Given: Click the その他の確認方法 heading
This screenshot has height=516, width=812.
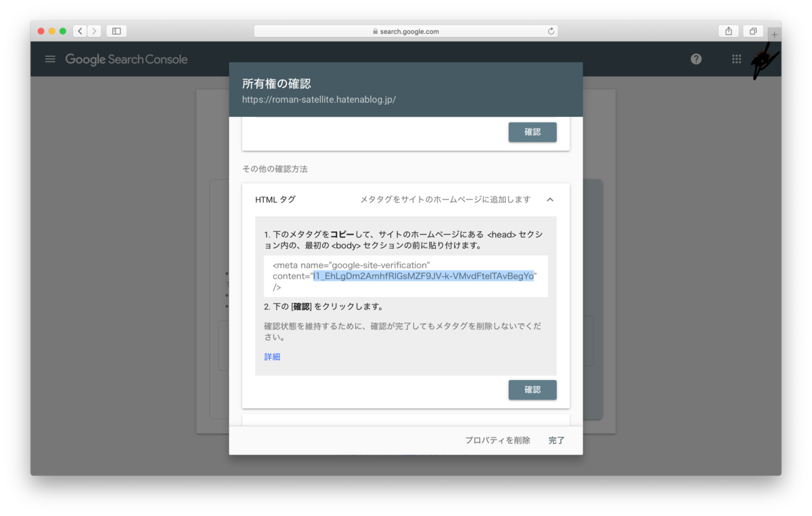Looking at the screenshot, I should pos(275,169).
